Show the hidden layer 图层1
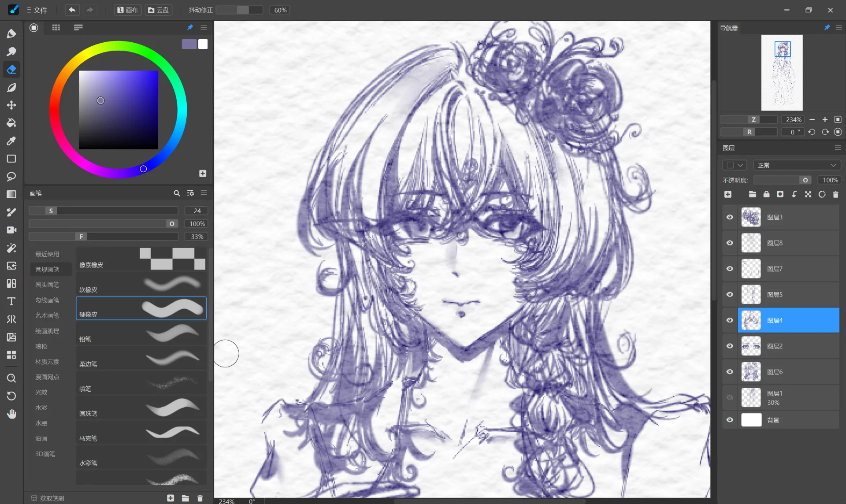846x504 pixels. tap(730, 397)
